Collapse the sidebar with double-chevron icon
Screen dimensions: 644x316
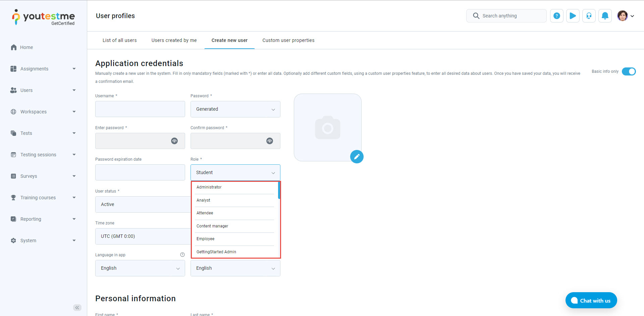tap(77, 308)
